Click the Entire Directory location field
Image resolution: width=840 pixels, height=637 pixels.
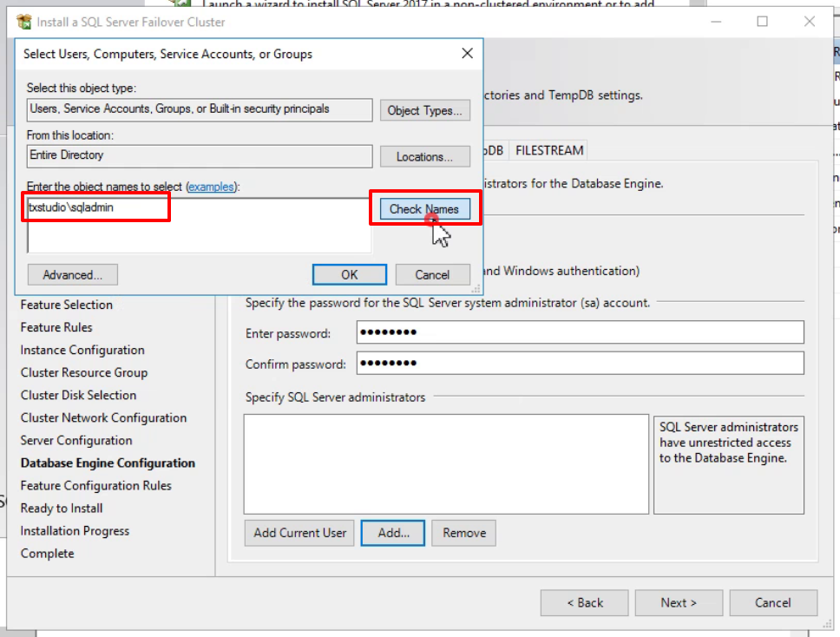[x=200, y=156]
